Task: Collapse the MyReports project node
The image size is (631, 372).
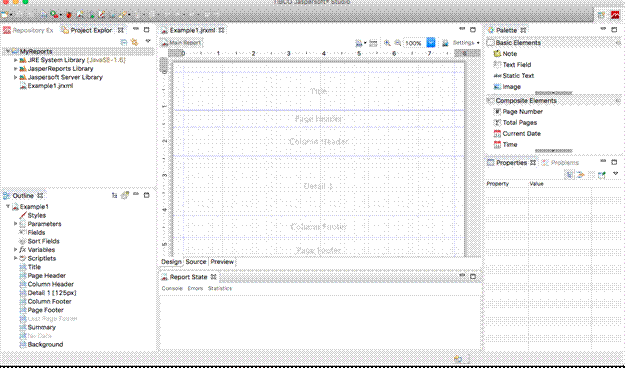Action: point(8,51)
